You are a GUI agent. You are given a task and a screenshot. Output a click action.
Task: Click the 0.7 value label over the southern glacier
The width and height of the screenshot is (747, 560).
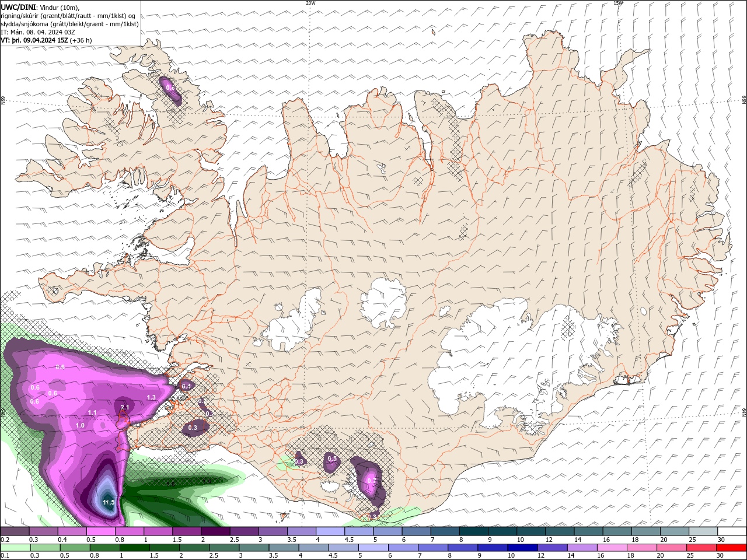pos(371,481)
